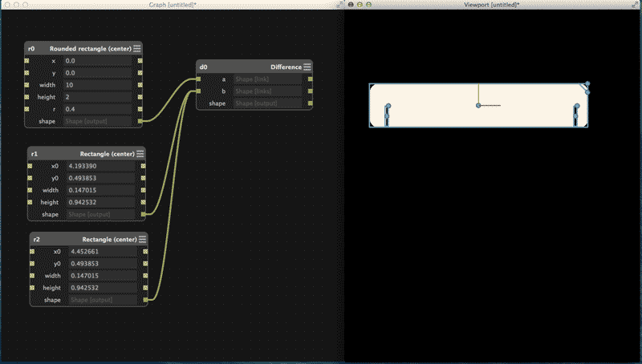The width and height of the screenshot is (642, 364).
Task: Open the r2 Rectangle node menu icon
Action: pos(143,239)
